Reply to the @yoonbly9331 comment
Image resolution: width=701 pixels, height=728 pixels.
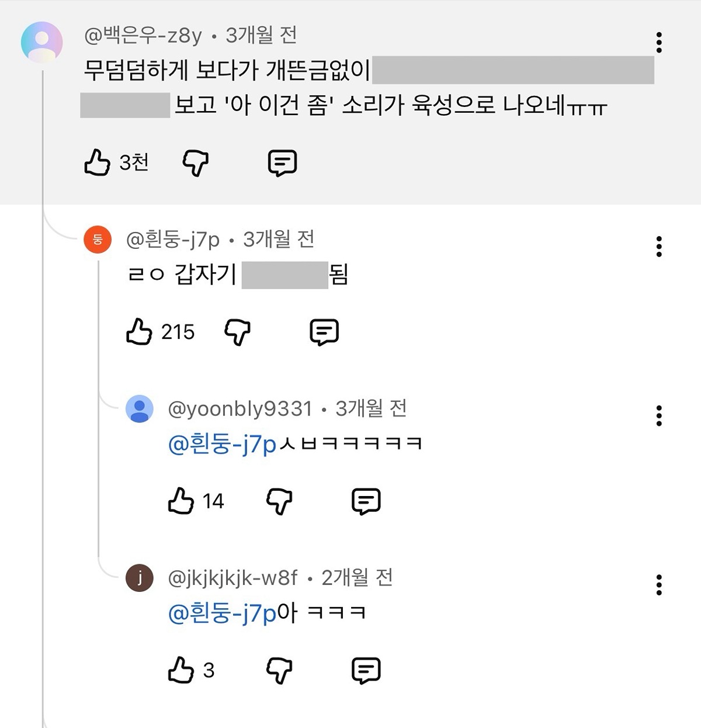(x=366, y=502)
